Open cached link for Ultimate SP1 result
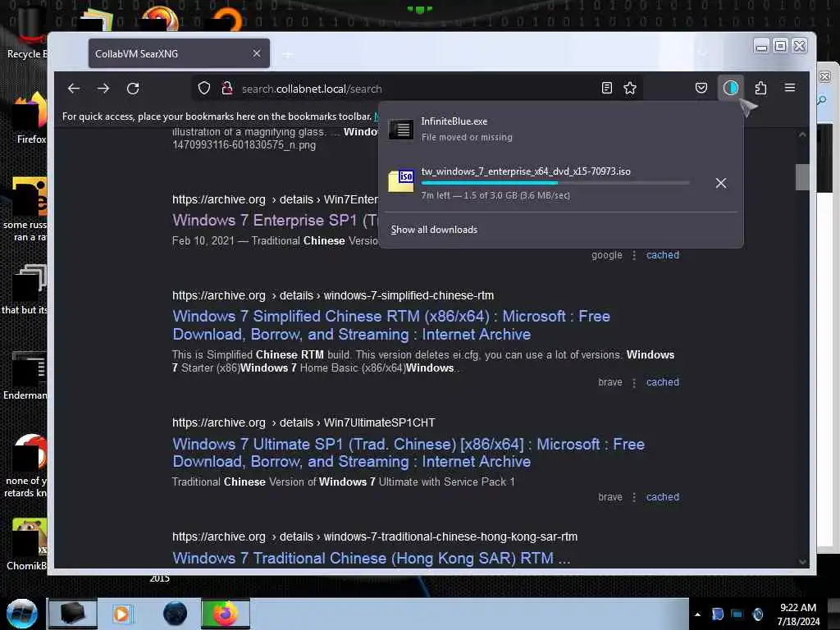 (x=663, y=496)
